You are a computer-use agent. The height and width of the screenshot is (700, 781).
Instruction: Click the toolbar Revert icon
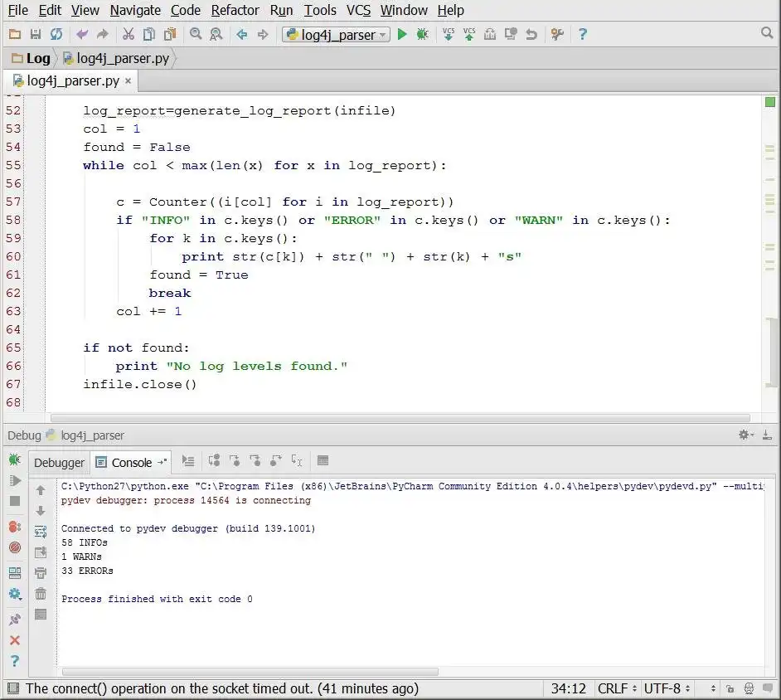tap(531, 34)
